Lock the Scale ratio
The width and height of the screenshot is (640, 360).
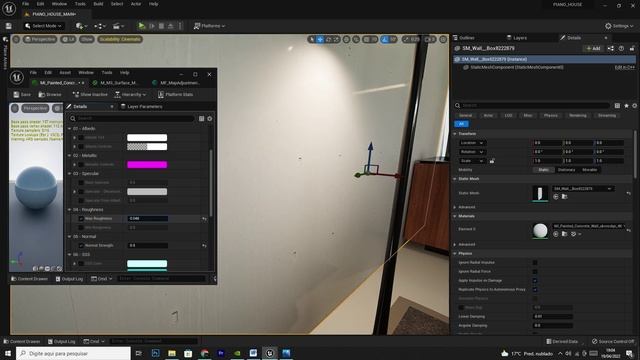492,161
